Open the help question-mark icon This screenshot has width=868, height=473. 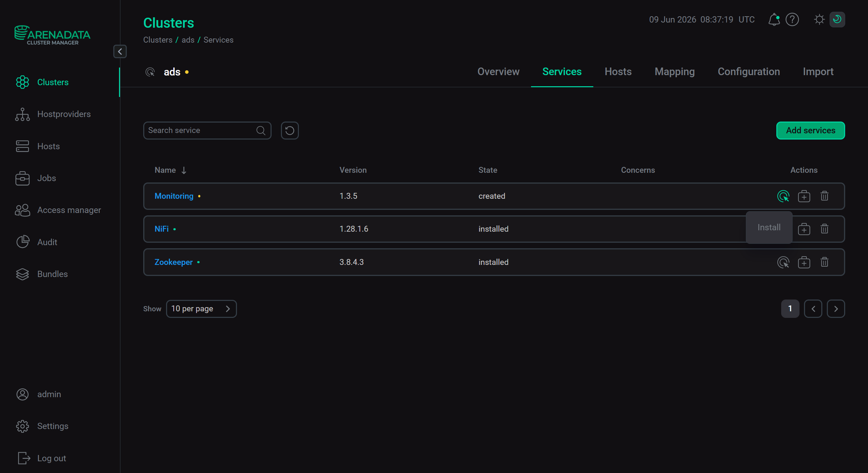tap(792, 19)
